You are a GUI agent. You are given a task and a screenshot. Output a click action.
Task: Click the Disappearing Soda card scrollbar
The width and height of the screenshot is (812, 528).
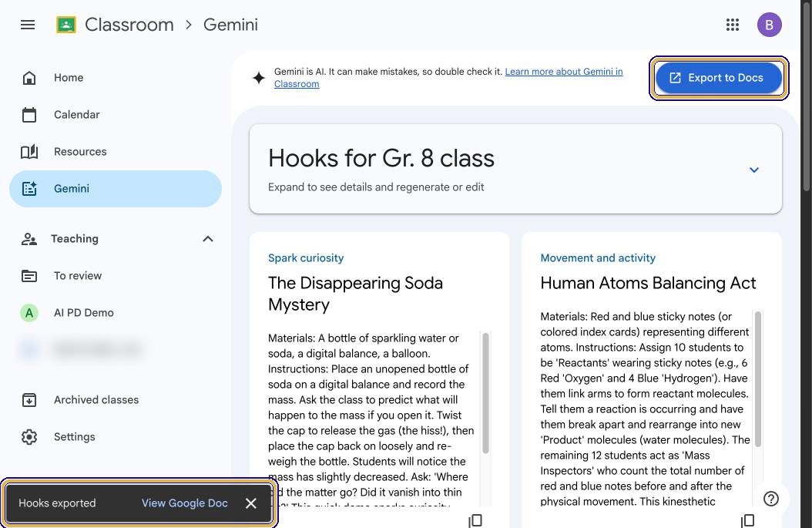tap(486, 394)
